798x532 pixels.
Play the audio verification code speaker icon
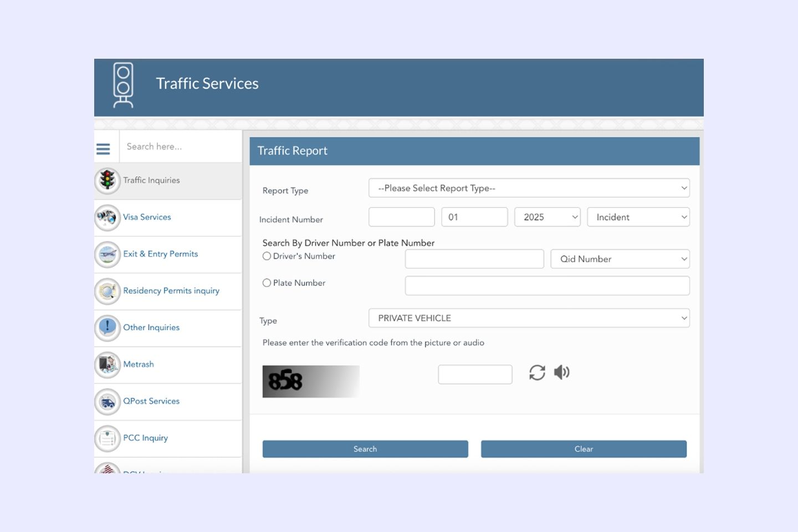click(561, 372)
